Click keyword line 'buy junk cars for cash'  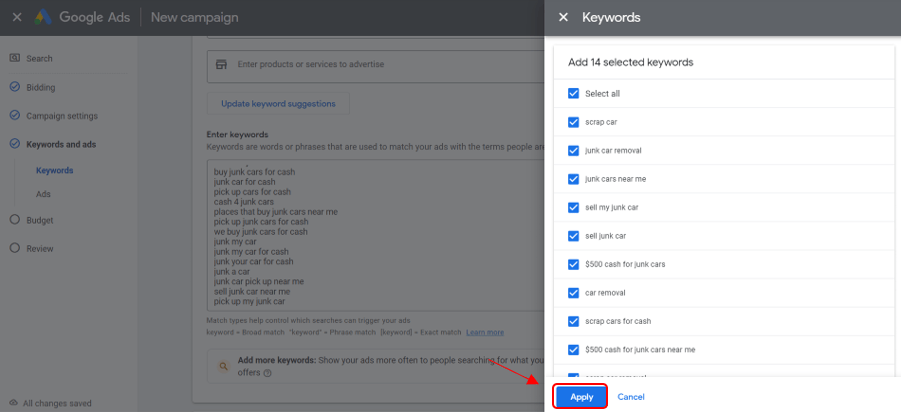point(255,172)
